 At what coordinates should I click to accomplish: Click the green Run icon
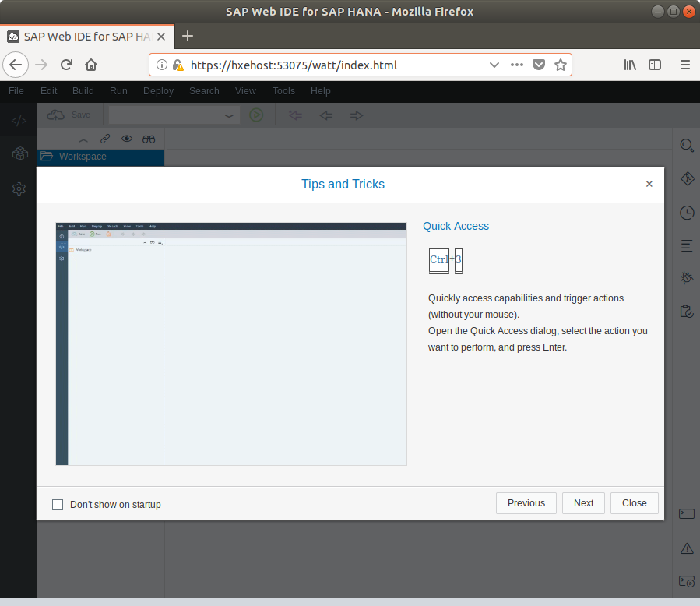(256, 115)
